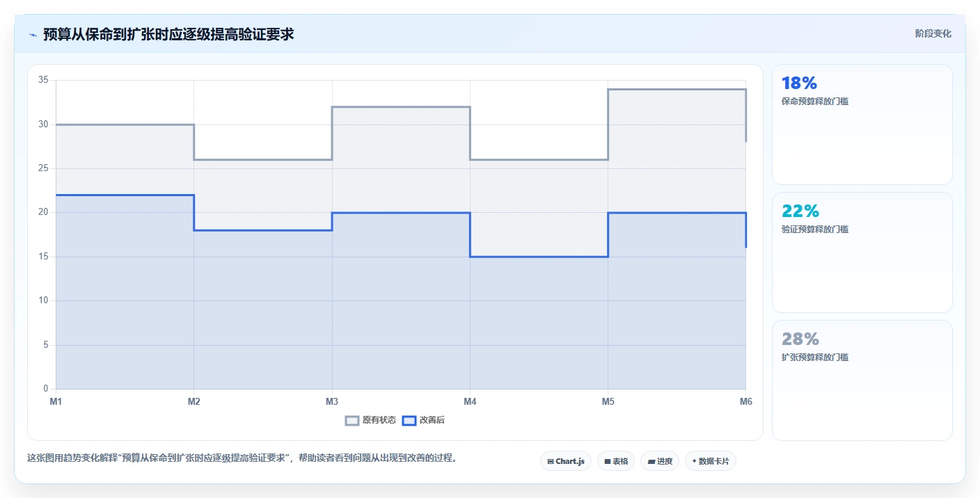Select the Chart.js tag chip

click(x=566, y=461)
